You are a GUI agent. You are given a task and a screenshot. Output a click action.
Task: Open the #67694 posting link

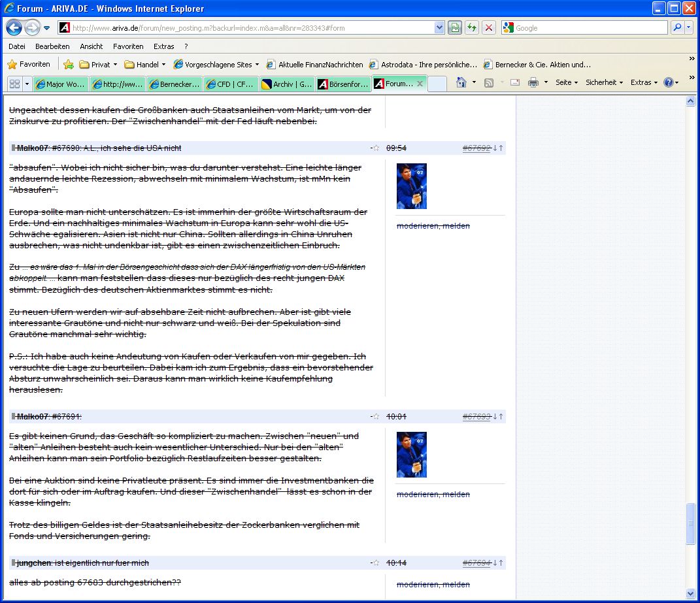(476, 563)
